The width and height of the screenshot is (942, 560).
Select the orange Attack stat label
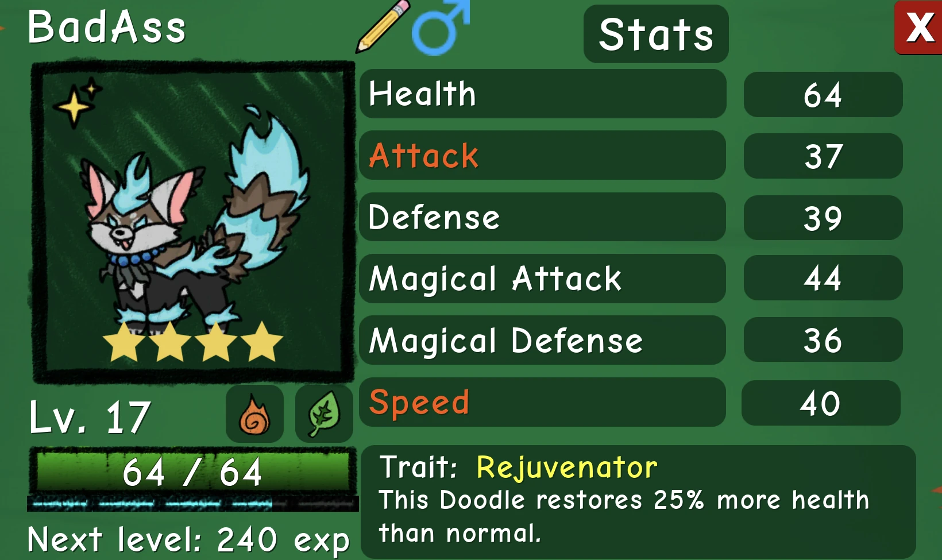point(424,156)
